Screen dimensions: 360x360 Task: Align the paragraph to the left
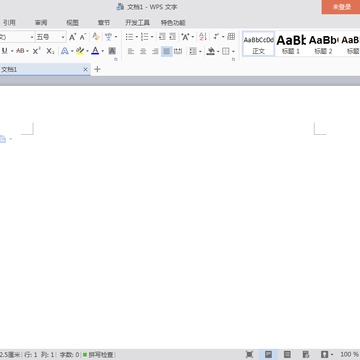click(131, 51)
